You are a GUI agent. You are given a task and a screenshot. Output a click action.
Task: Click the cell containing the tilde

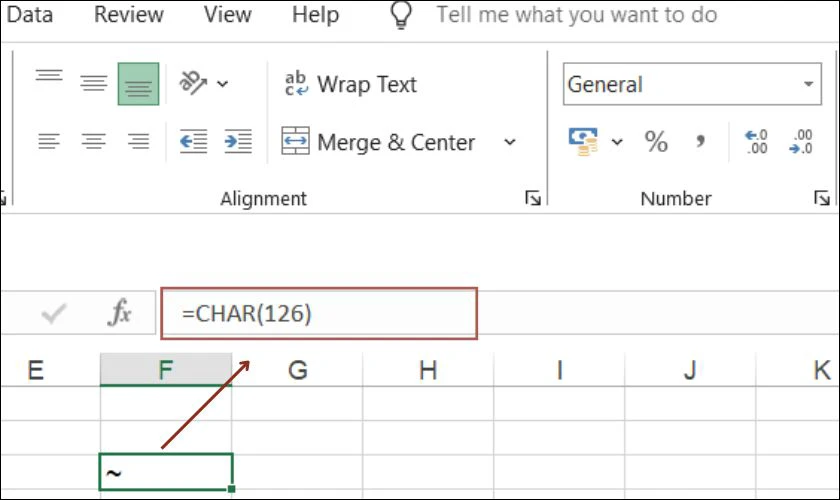(x=166, y=472)
